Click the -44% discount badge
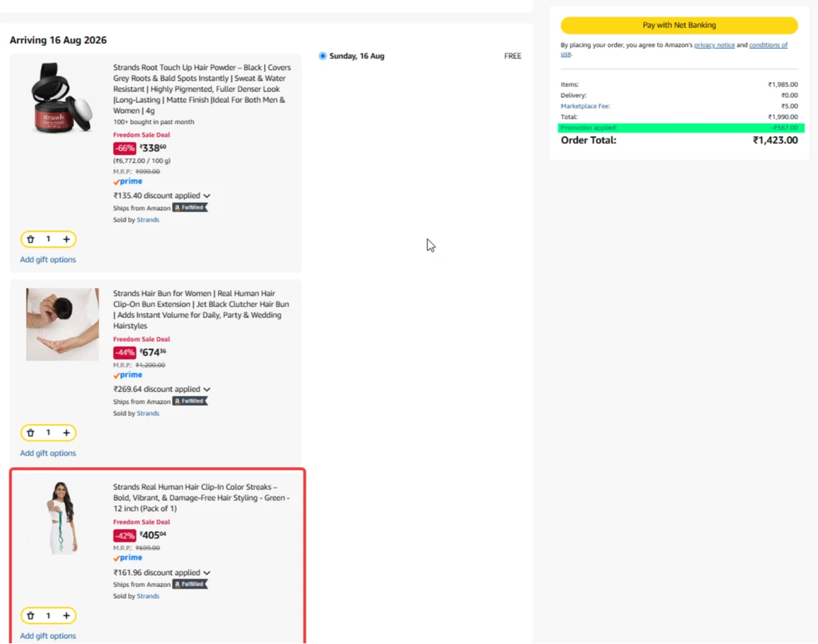This screenshot has height=644, width=818. click(124, 353)
